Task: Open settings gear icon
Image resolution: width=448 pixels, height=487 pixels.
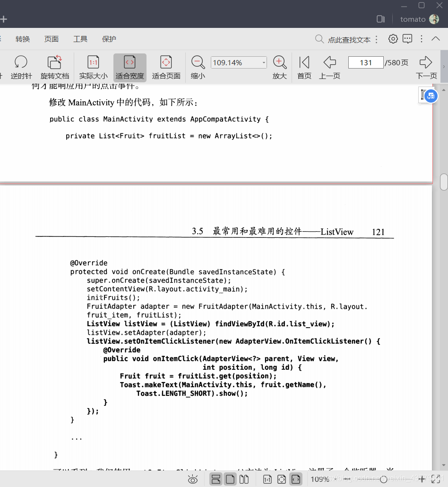Action: pos(393,39)
